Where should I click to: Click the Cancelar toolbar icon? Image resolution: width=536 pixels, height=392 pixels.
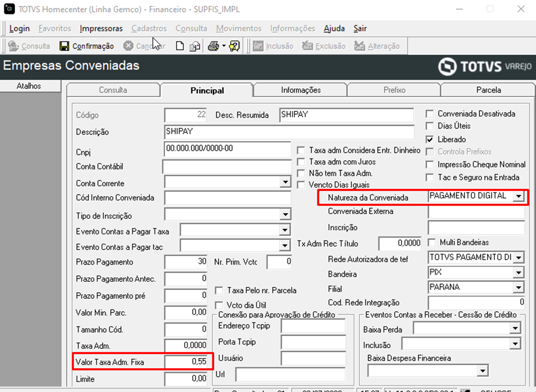coord(128,46)
